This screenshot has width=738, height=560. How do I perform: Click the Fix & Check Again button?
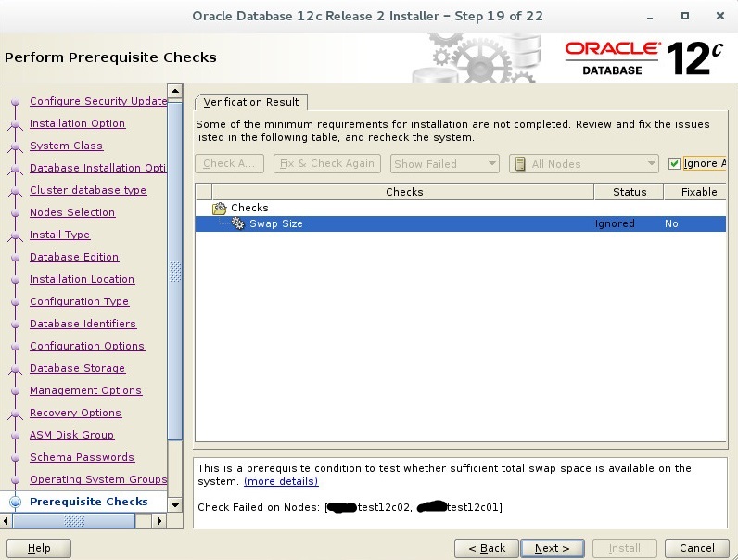coord(327,164)
